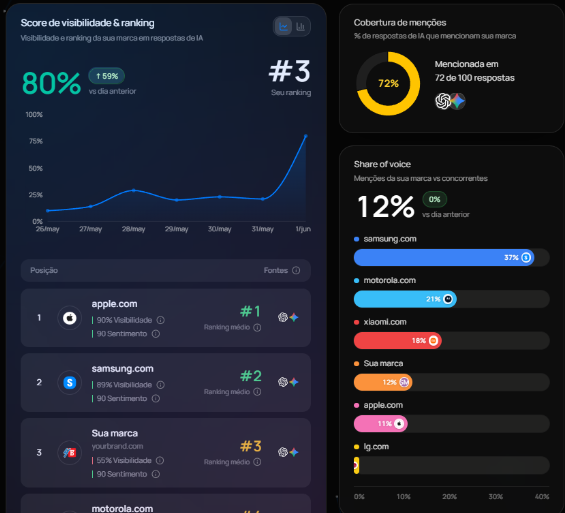Click motorola.com legend label in Share of voice
Viewport: 565px width, 513px height.
(x=390, y=280)
